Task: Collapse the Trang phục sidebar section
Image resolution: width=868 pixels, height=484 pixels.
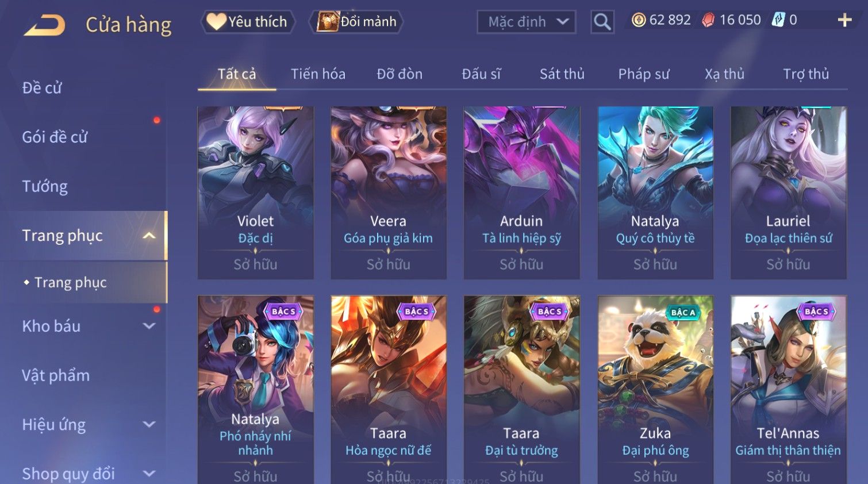Action: (x=149, y=236)
